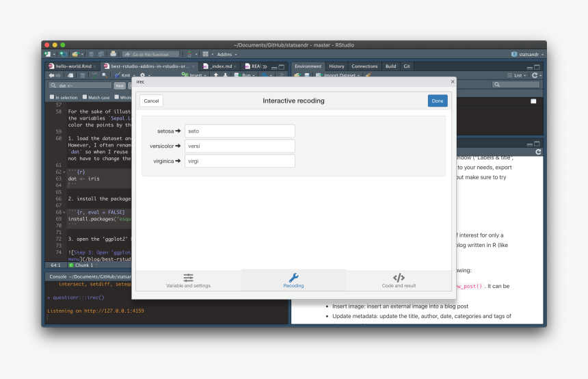Minimize the Environment pane
588x379 pixels.
(529, 68)
